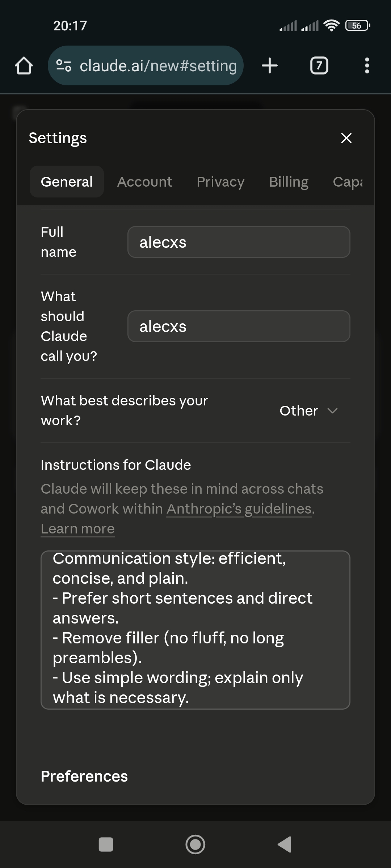Open the Billing tab
Viewport: 391px width, 868px height.
point(289,182)
